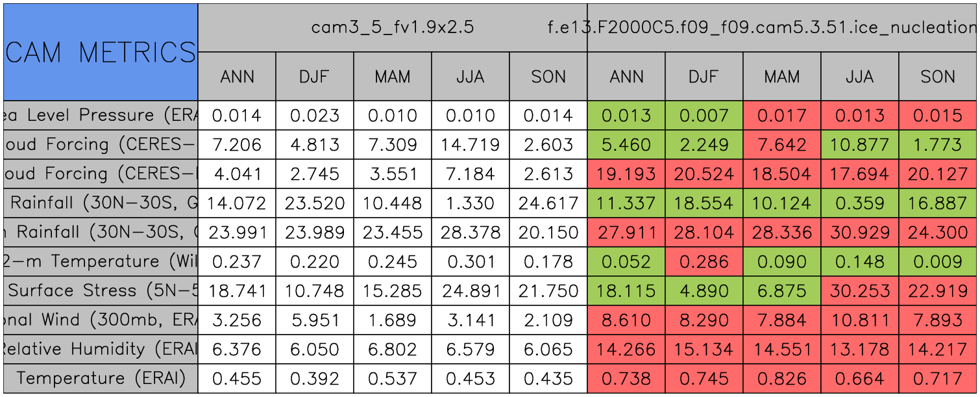Click the red cell showing 30.253
This screenshot has height=397, width=980.
859,291
